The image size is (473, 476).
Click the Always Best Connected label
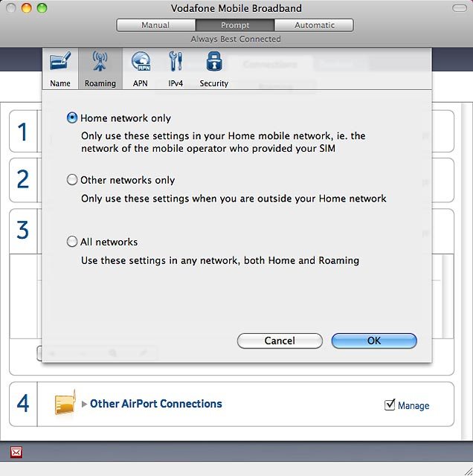pyautogui.click(x=236, y=39)
